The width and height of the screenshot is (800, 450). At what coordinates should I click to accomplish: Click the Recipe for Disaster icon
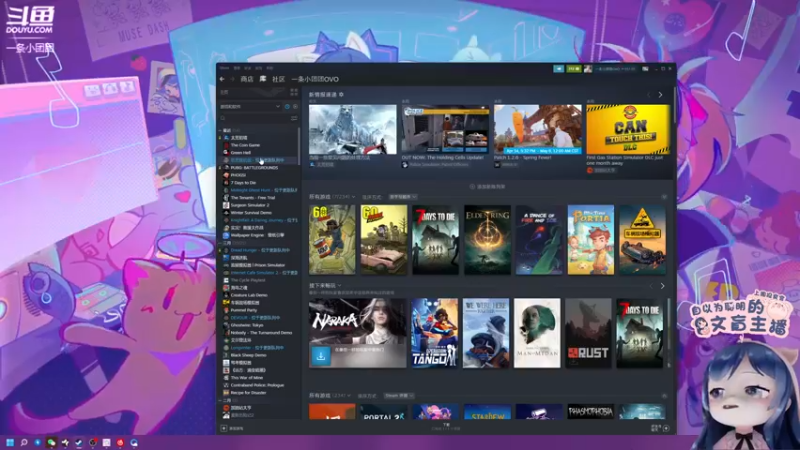click(226, 393)
